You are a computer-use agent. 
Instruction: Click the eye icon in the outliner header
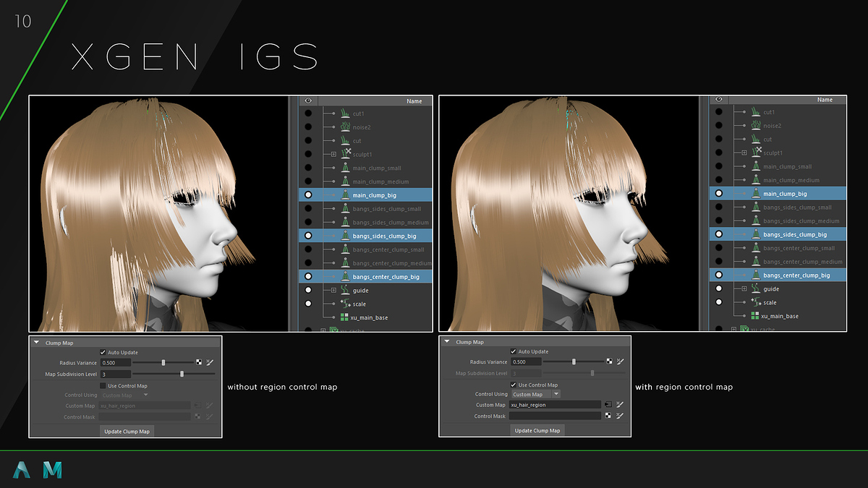[308, 100]
